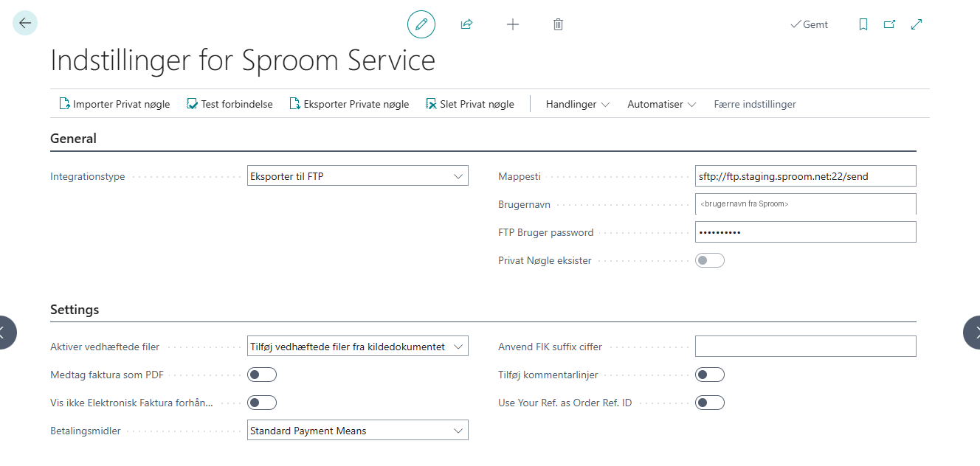
Task: Run Test forbindelse action
Action: [x=230, y=104]
